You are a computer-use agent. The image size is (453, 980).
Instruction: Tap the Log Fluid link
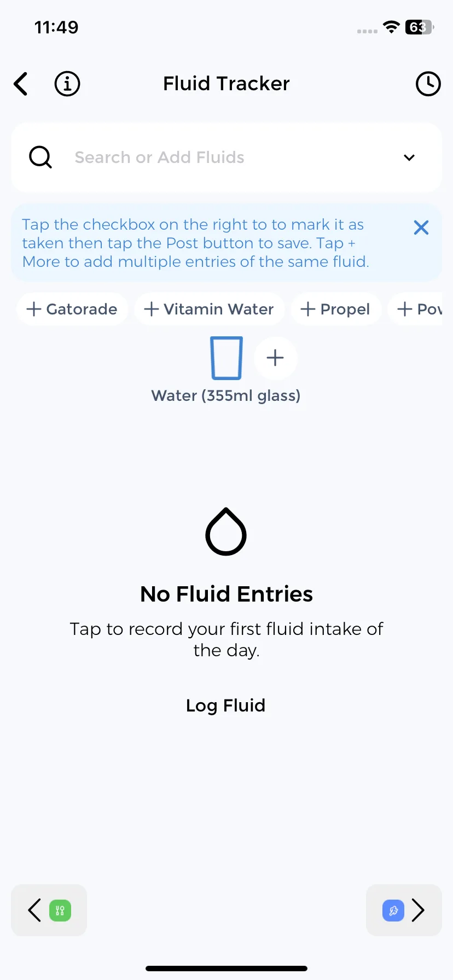(225, 705)
